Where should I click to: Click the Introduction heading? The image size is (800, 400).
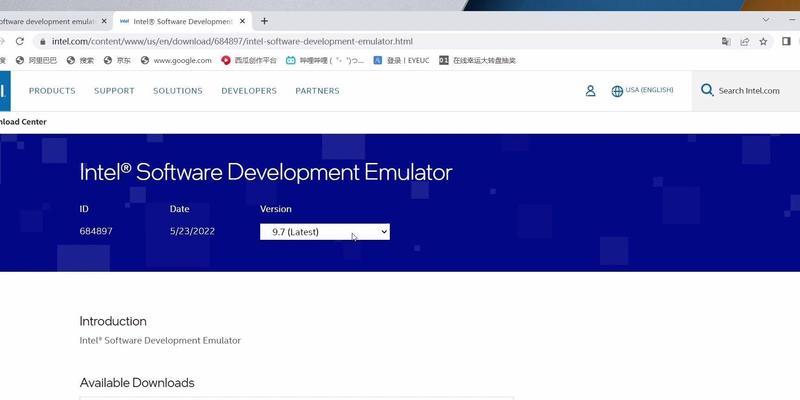pos(113,321)
